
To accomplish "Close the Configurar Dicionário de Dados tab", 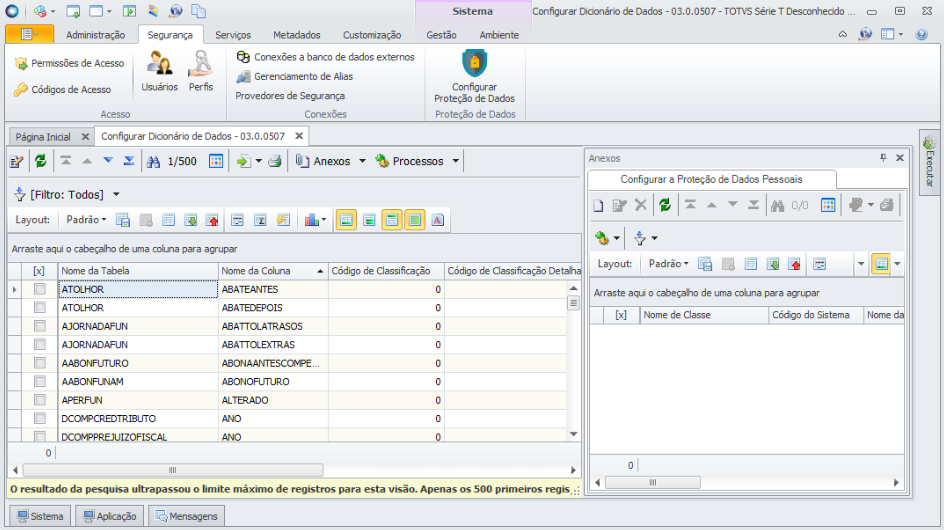I will (x=299, y=136).
